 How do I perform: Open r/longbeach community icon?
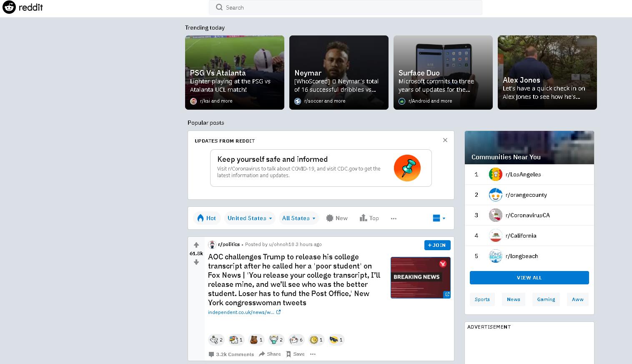(x=496, y=256)
